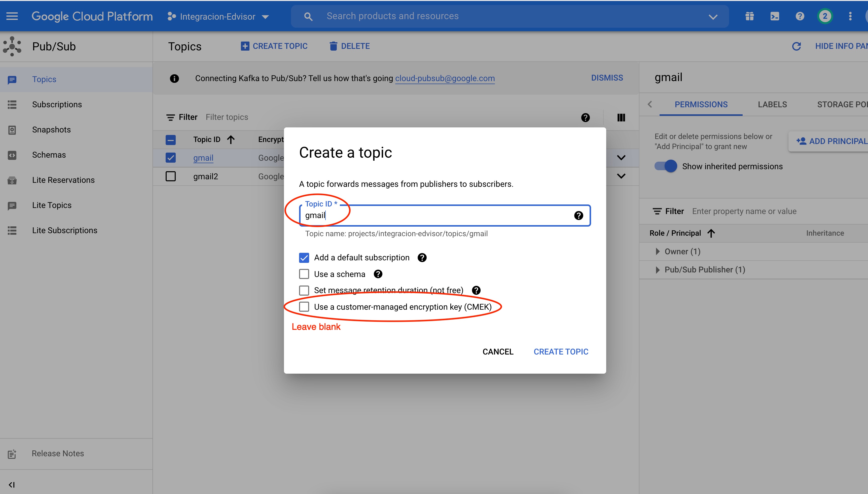Image resolution: width=868 pixels, height=494 pixels.
Task: Toggle Add a default subscription checkbox
Action: point(304,258)
